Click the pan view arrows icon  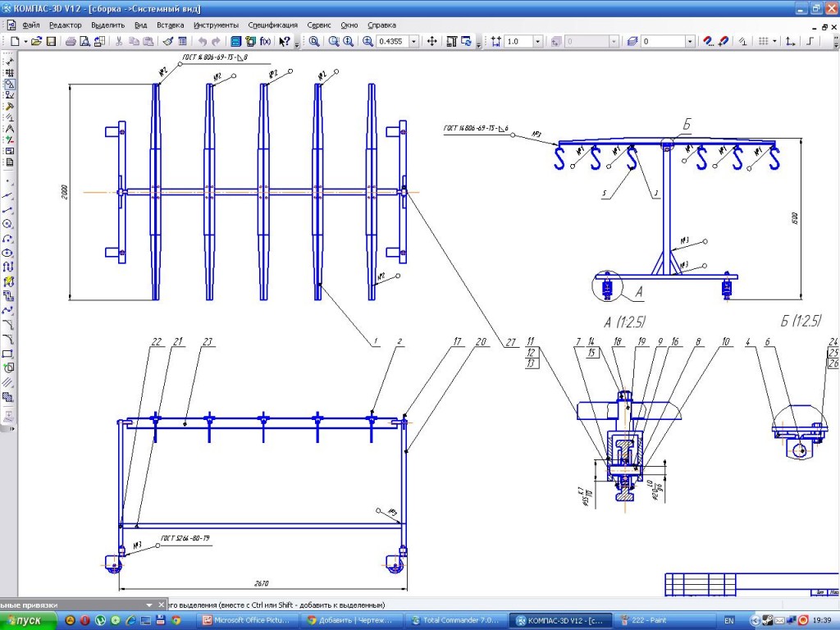[x=432, y=41]
